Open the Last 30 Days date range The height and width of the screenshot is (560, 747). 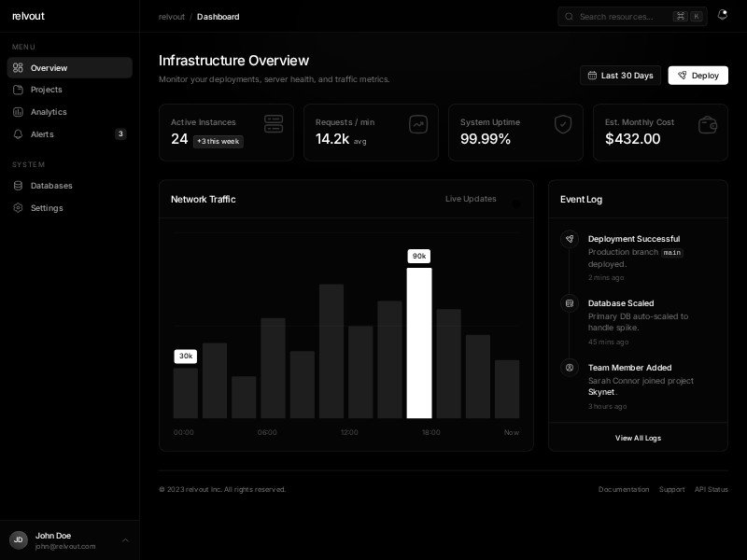pos(620,76)
